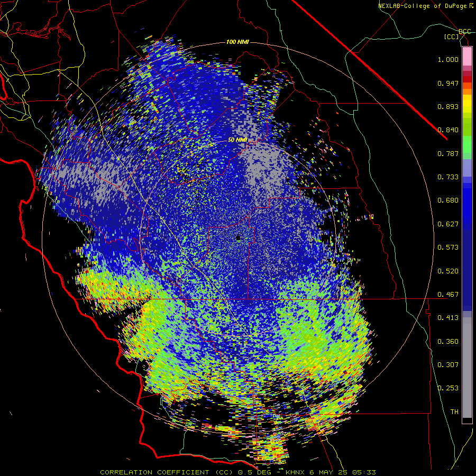Click the [CC] legend header
The image size is (476, 476).
[x=452, y=36]
